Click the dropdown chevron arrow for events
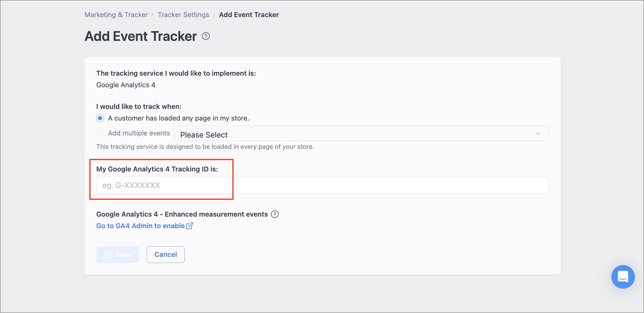The width and height of the screenshot is (644, 313). point(538,134)
